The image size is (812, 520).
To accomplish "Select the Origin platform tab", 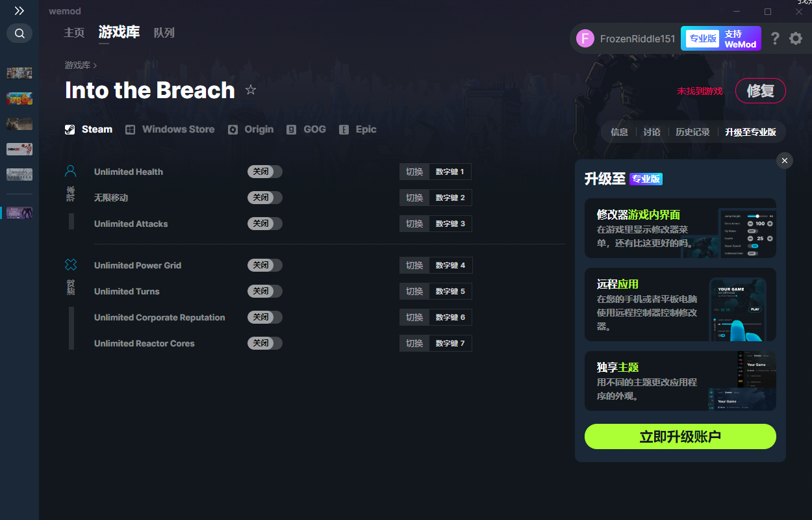I will (251, 129).
